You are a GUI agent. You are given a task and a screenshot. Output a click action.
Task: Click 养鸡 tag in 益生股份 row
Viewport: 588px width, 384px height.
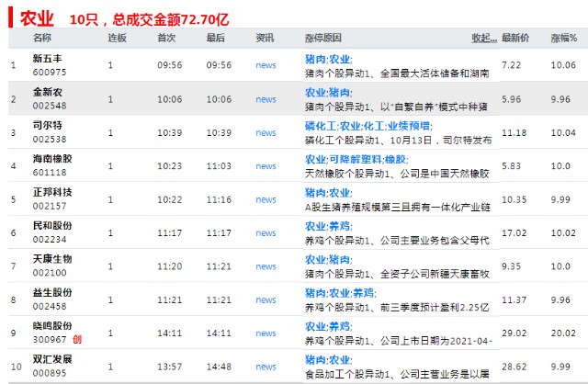[364, 293]
